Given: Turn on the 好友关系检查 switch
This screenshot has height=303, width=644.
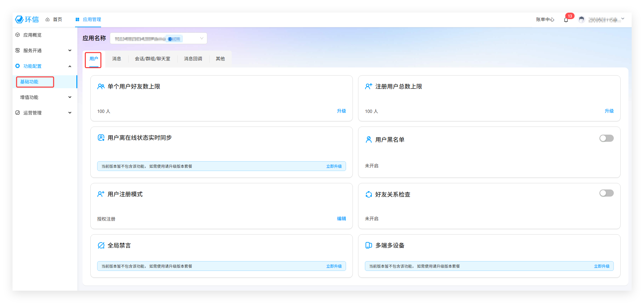Looking at the screenshot, I should pyautogui.click(x=606, y=193).
